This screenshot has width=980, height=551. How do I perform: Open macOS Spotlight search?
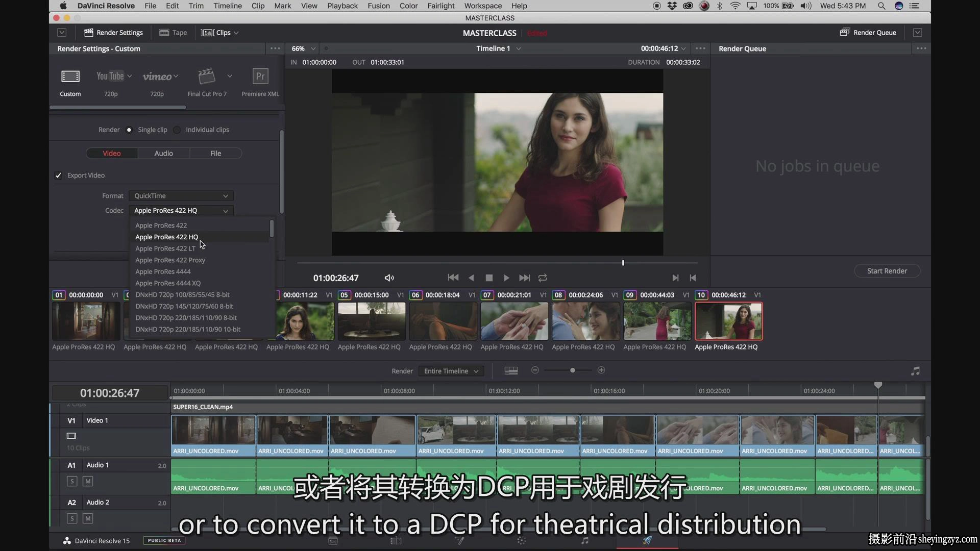881,6
